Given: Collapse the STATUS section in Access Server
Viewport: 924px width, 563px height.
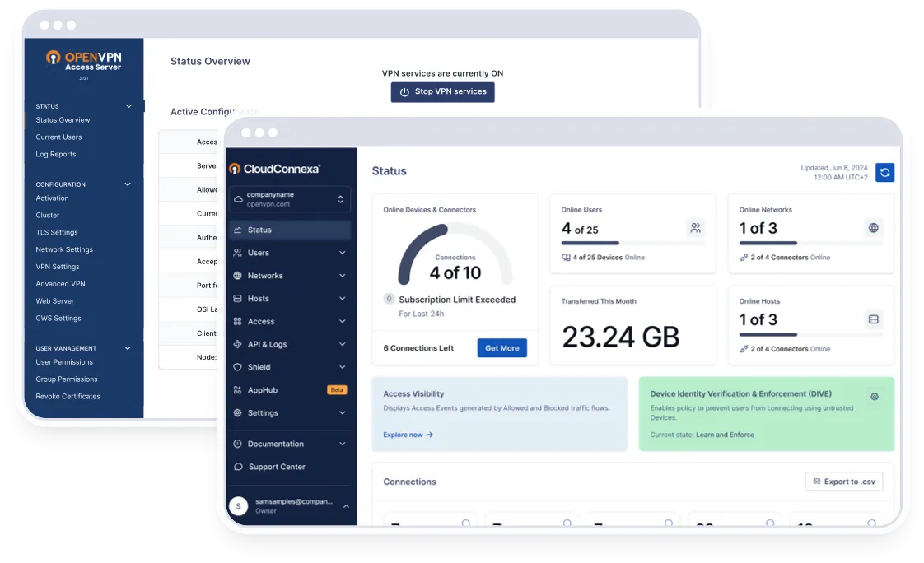Looking at the screenshot, I should (x=128, y=106).
